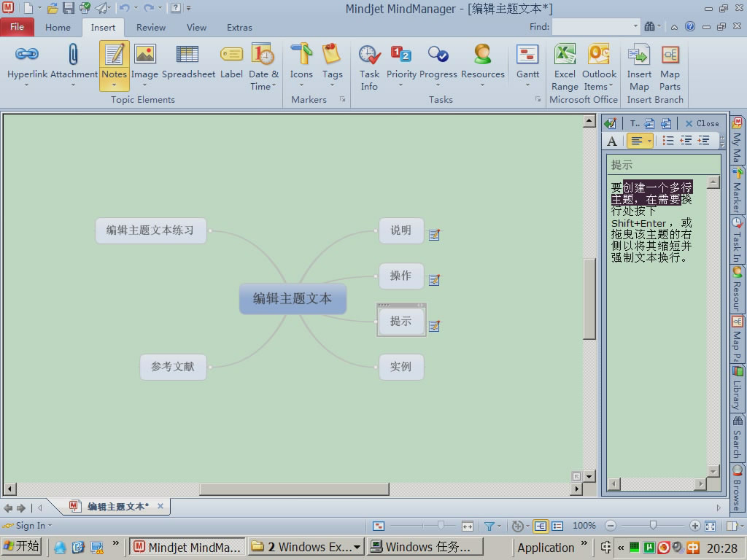Open font formatting in the notes panel
The width and height of the screenshot is (747, 560).
coord(612,141)
